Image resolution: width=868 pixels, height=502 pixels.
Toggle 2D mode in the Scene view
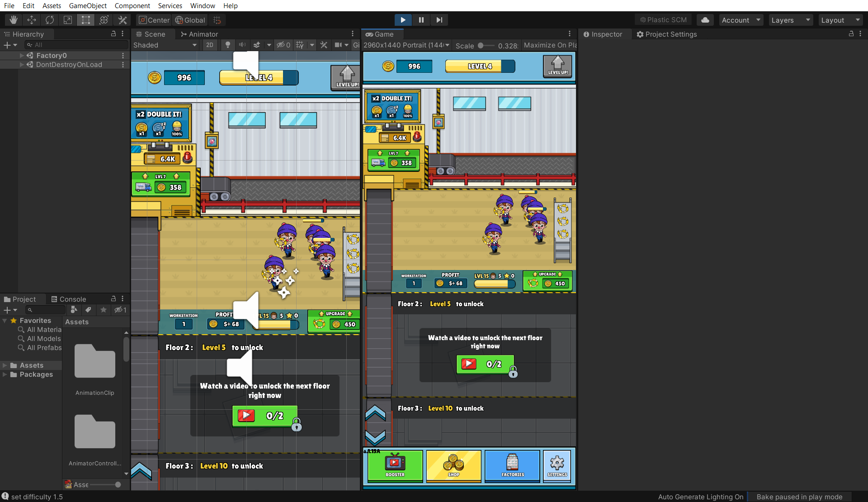(210, 45)
